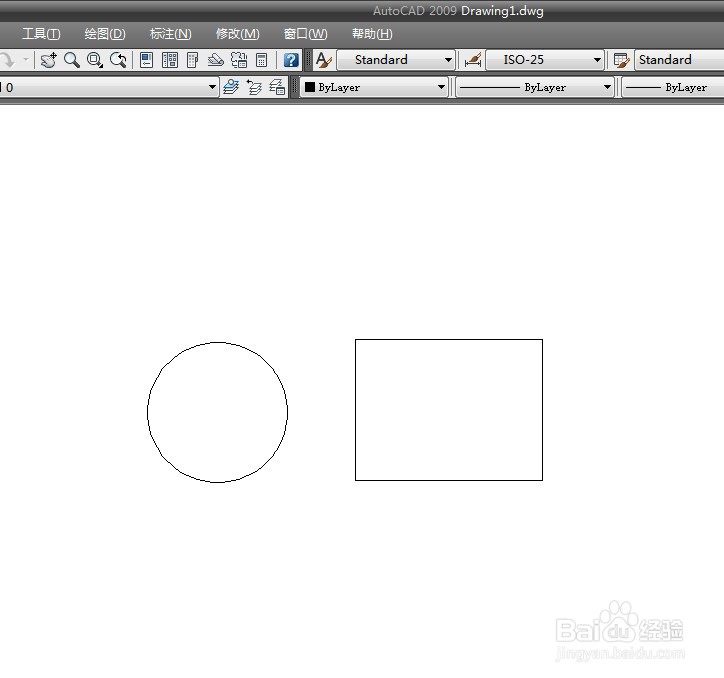Open the Layer States Manager icon
Screen dimensions: 724x678
(277, 87)
